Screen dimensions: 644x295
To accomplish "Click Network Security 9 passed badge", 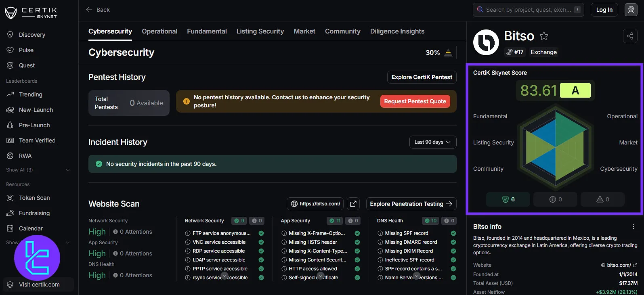I will (x=239, y=221).
